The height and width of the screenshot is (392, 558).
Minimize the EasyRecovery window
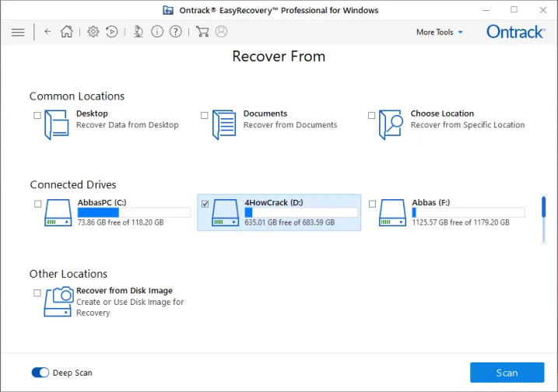click(x=486, y=10)
